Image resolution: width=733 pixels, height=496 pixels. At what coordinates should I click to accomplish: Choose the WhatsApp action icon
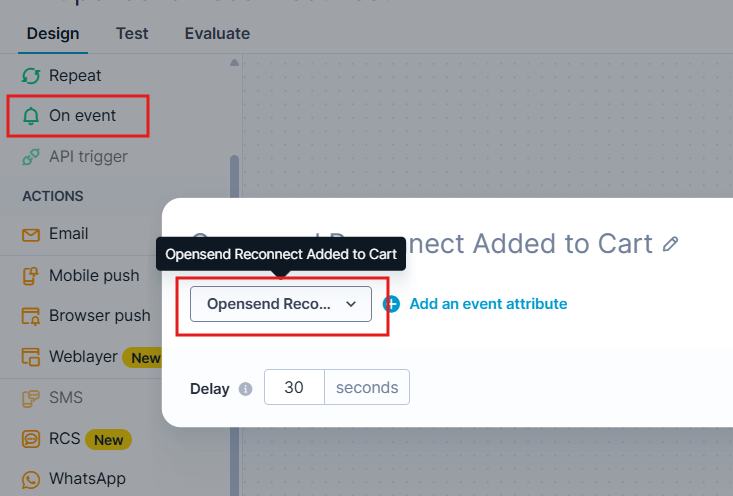[x=31, y=479]
